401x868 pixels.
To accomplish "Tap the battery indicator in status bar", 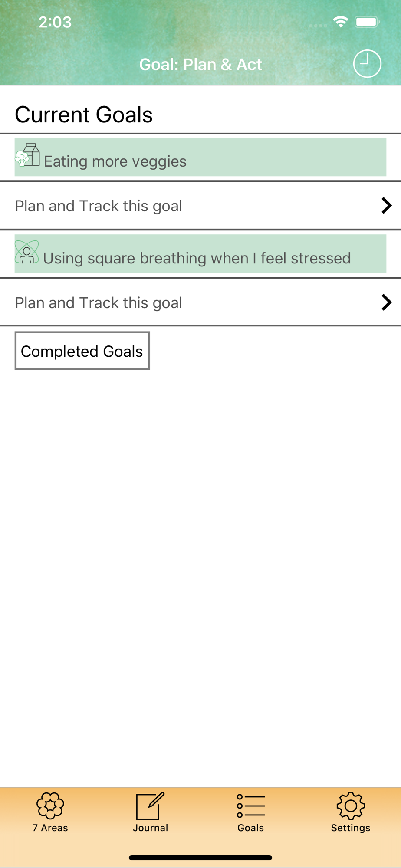I will 367,22.
